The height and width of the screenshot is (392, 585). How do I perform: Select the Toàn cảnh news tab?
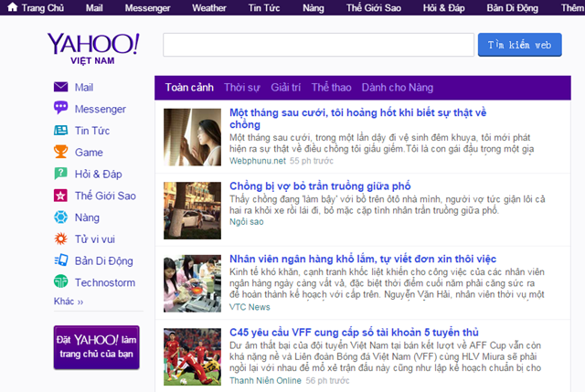189,88
